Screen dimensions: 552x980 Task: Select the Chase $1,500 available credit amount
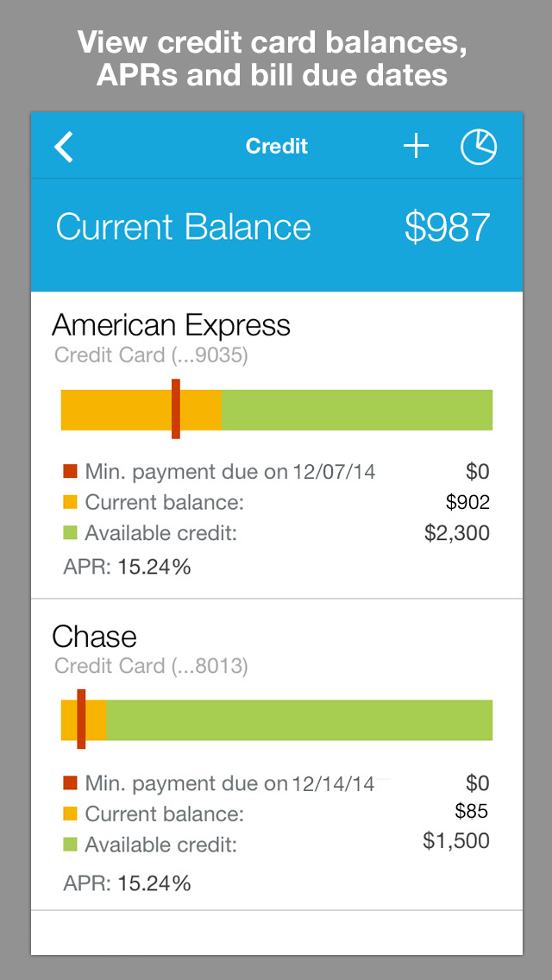point(456,841)
